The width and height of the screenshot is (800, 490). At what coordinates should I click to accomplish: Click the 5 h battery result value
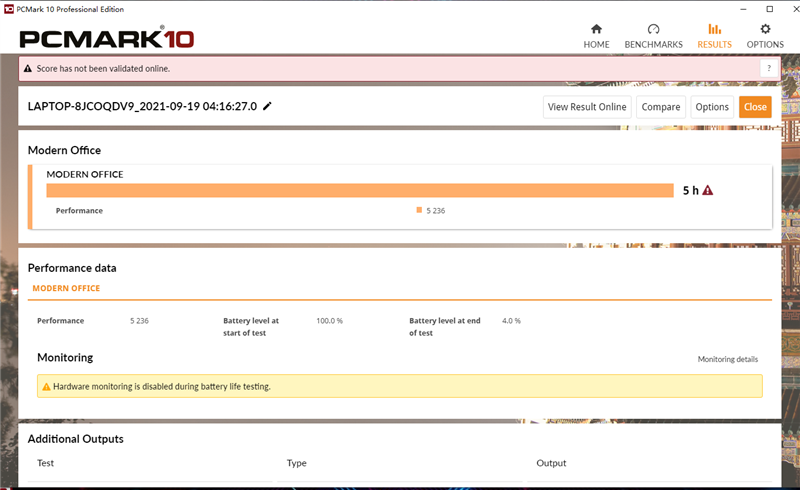click(690, 190)
